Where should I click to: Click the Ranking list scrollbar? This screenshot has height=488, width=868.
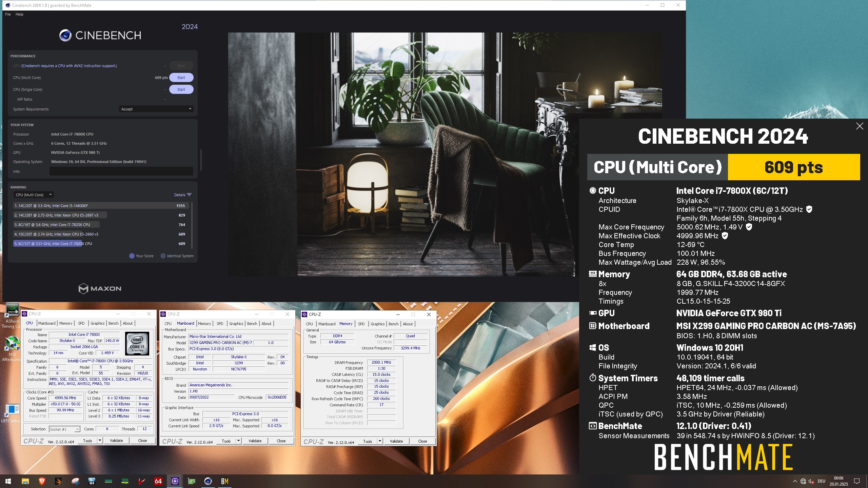[x=192, y=225]
